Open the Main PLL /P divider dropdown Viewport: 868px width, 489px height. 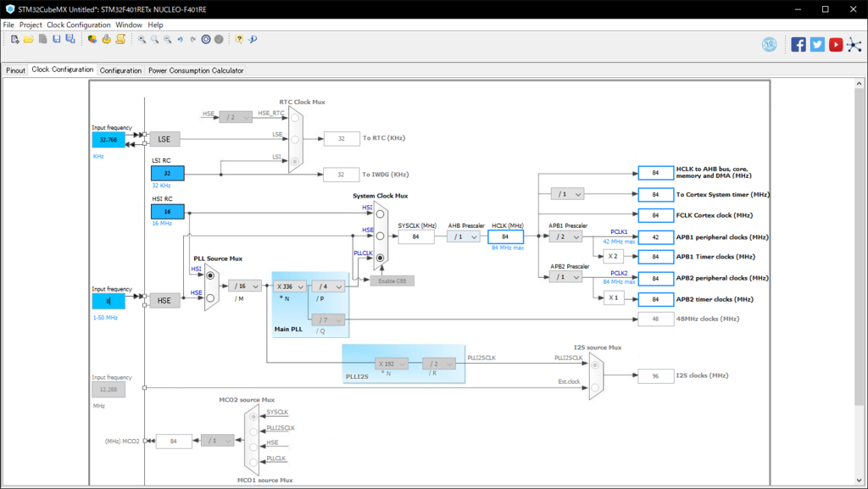(x=328, y=286)
